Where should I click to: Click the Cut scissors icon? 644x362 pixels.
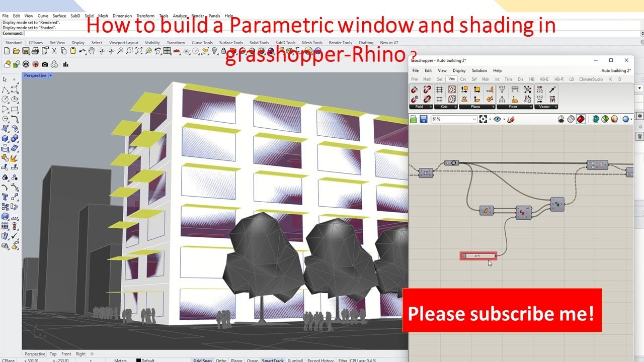pyautogui.click(x=54, y=51)
